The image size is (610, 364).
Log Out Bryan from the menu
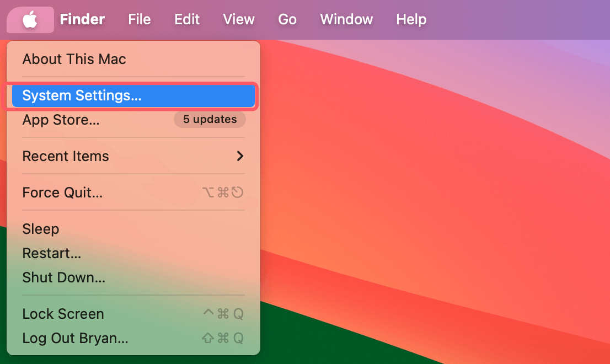[76, 338]
